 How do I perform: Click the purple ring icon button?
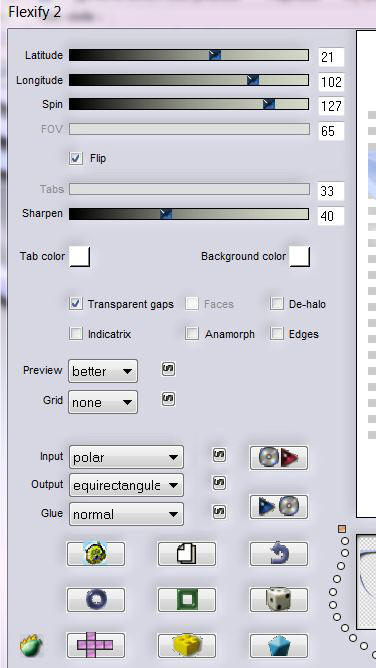coord(96,600)
